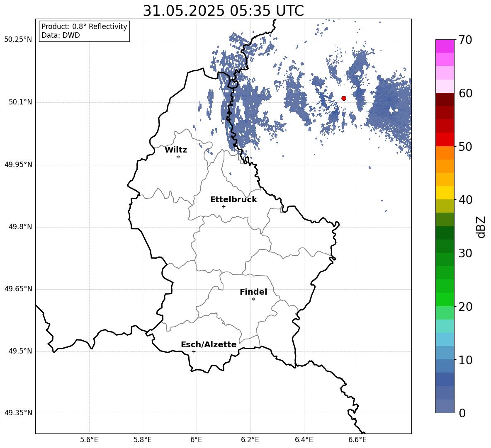Click the yellow colorbar segment above 40
Viewport: 491px width, 448px height.
[445, 193]
